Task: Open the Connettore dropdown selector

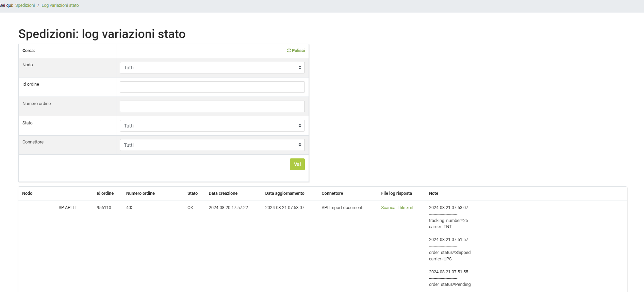Action: pos(212,145)
